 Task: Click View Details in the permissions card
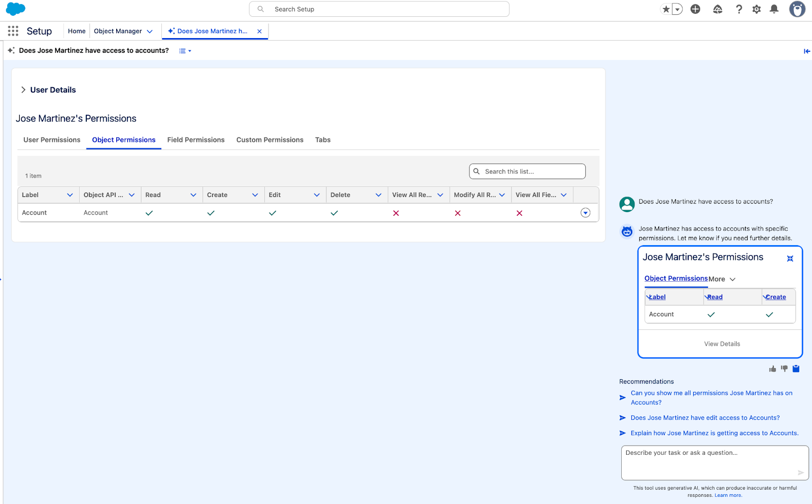(x=721, y=344)
